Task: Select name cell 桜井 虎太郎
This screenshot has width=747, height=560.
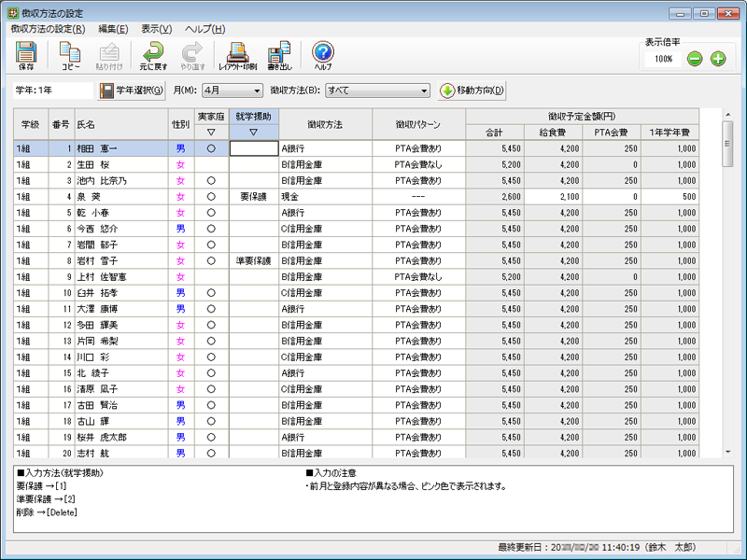Action: click(x=121, y=437)
